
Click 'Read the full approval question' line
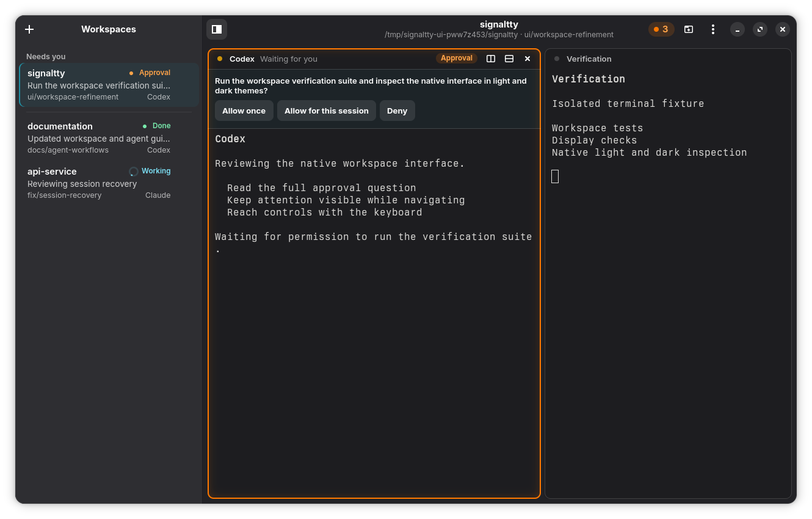(x=322, y=188)
